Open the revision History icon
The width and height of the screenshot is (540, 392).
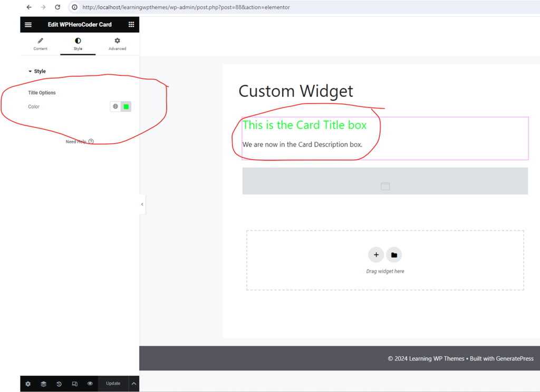coord(59,384)
